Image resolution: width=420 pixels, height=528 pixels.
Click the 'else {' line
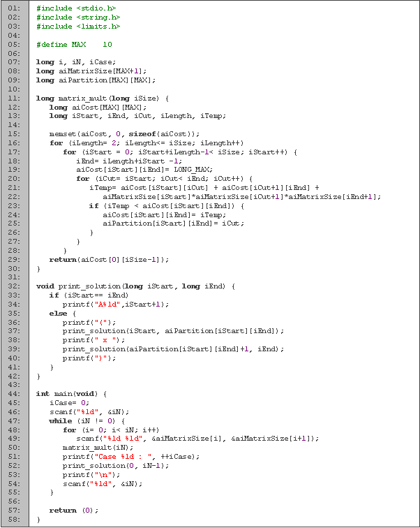pyautogui.click(x=63, y=314)
